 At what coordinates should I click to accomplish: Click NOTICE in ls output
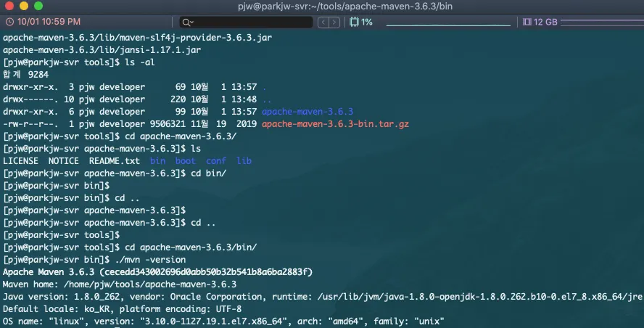tap(64, 160)
